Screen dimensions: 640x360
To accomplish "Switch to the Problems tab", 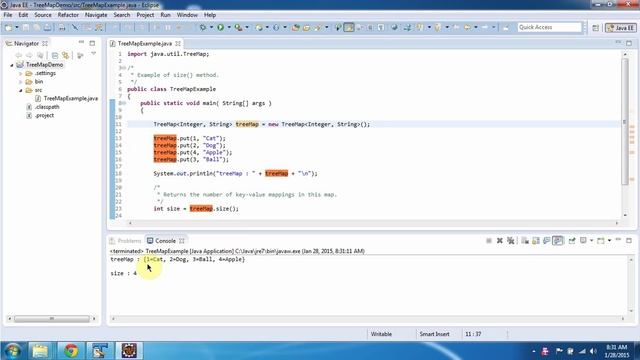I will click(126, 241).
